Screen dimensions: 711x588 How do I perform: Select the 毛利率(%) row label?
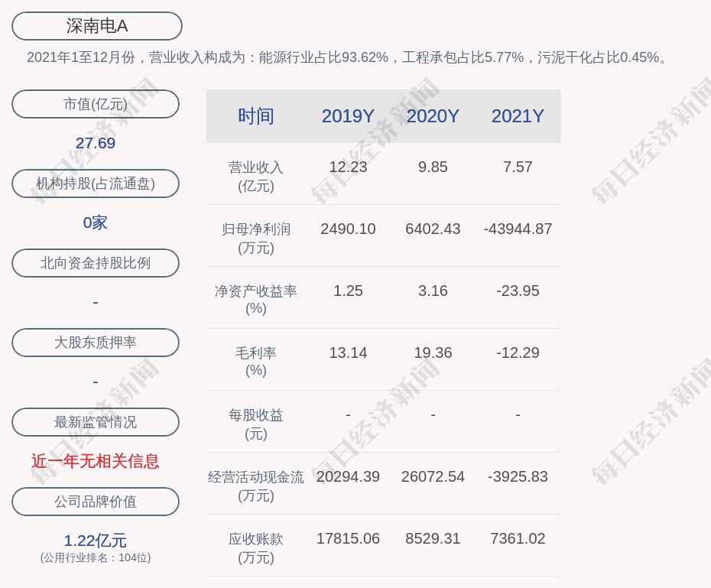pyautogui.click(x=256, y=362)
